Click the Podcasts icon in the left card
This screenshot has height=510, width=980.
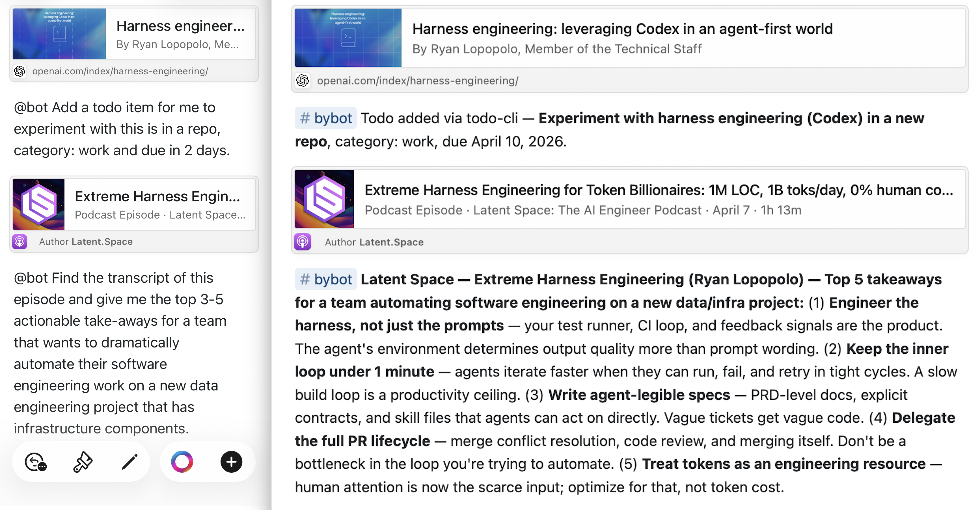[20, 241]
